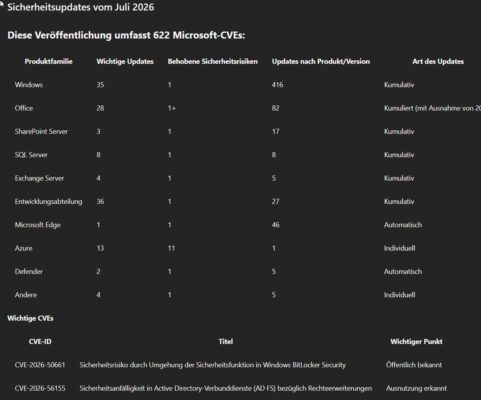Select the "CVE-ID" column header

(x=40, y=341)
